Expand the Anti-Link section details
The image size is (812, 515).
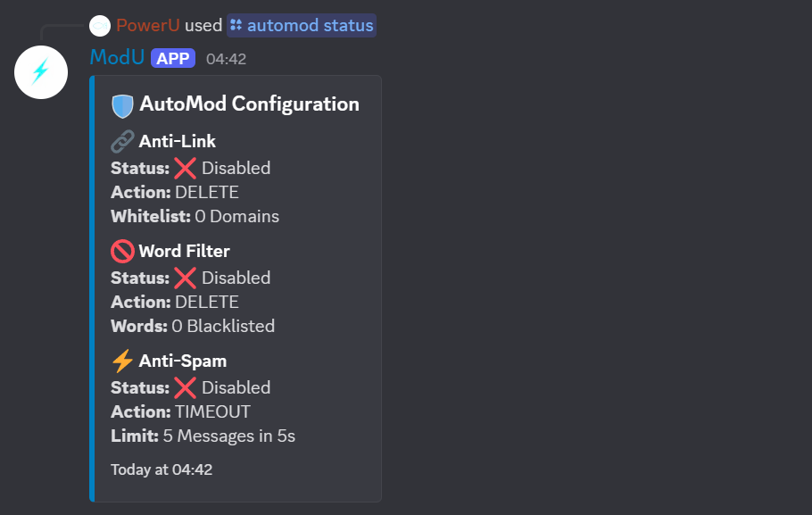pos(177,141)
